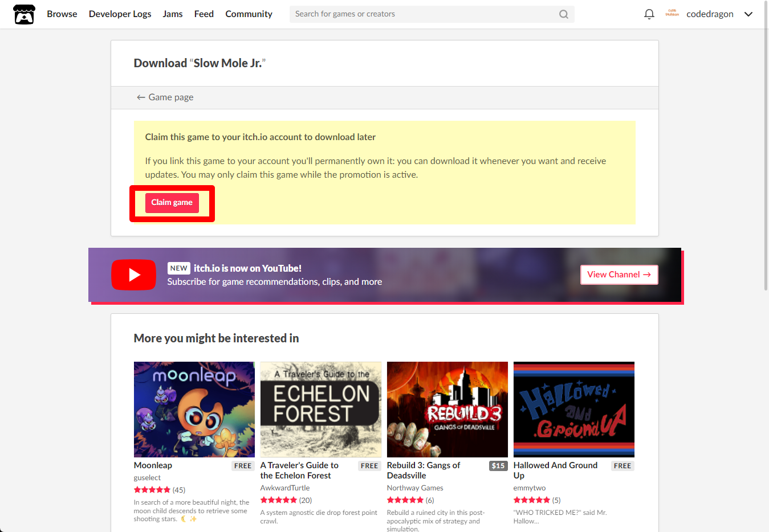Open Rebuild 3: Gangs of Deadsville title
Image resolution: width=769 pixels, height=532 pixels.
click(x=424, y=470)
